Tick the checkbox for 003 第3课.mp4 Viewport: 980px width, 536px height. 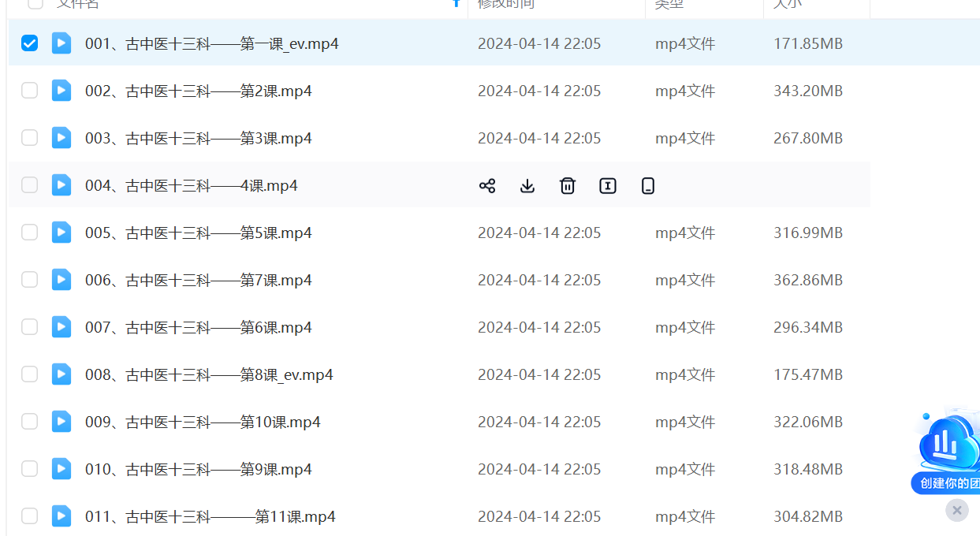(29, 138)
